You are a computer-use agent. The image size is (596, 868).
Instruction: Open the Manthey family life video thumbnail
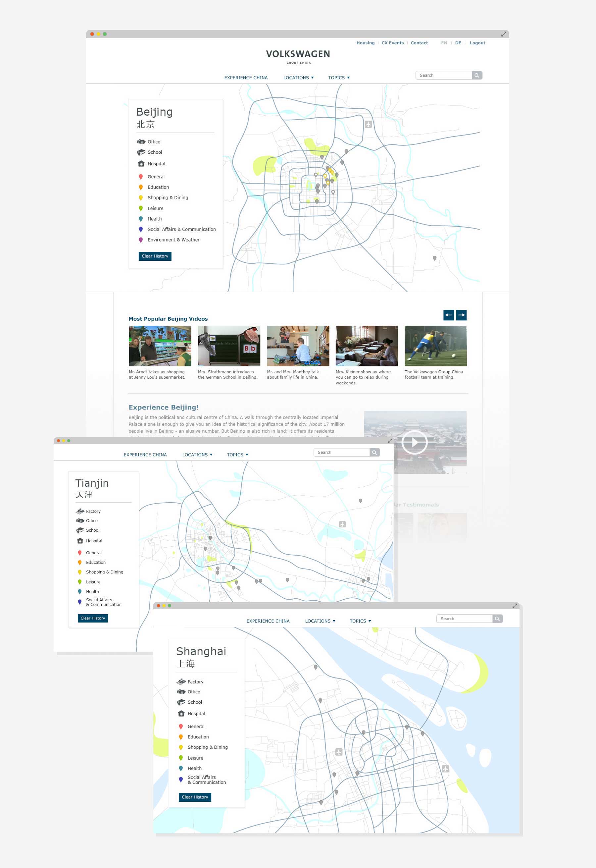coord(298,346)
